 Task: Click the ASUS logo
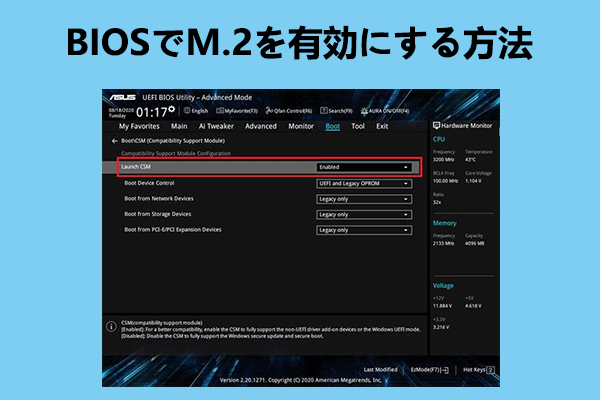click(x=122, y=98)
